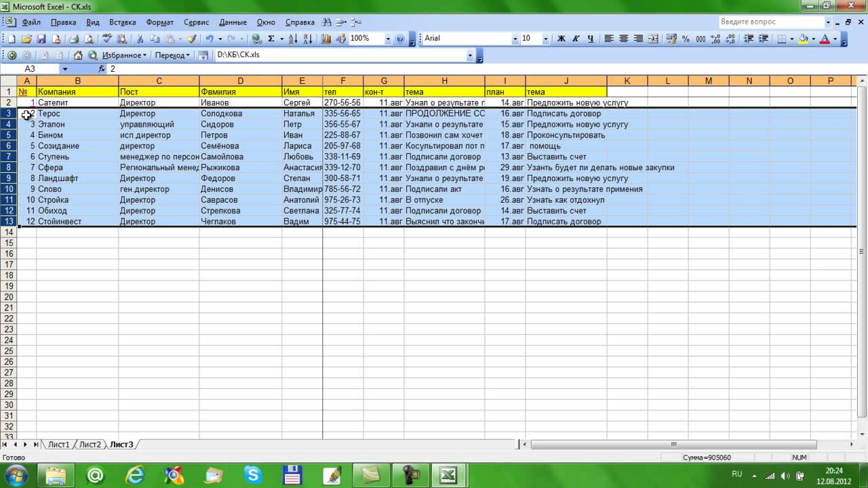Open the Вставка menu
This screenshot has height=488, width=868.
pyautogui.click(x=122, y=22)
